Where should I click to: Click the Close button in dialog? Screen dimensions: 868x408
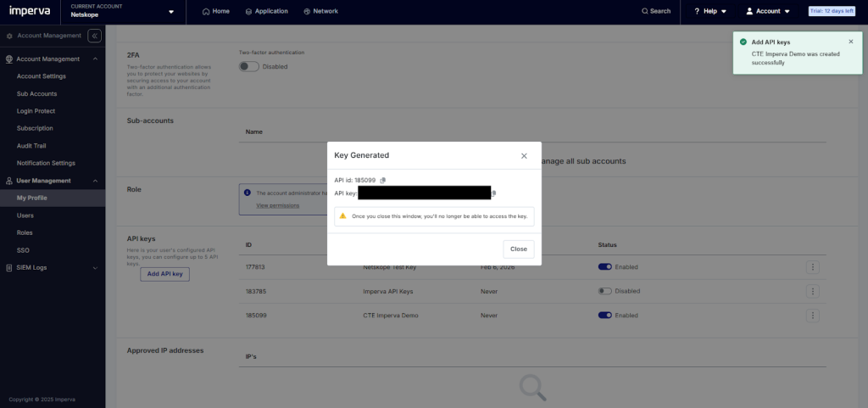coord(519,249)
